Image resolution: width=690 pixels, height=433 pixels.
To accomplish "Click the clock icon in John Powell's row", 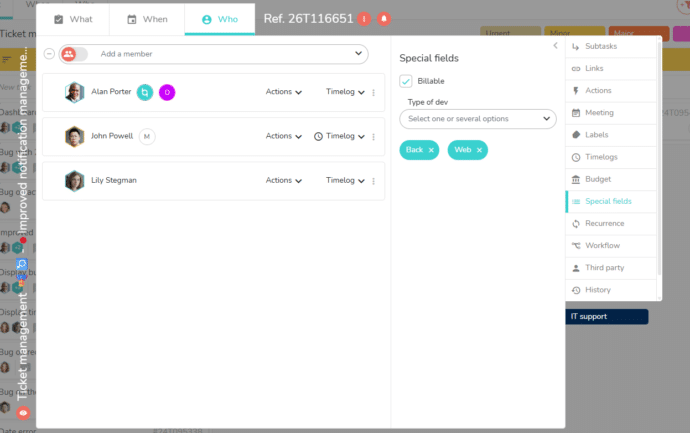I will click(x=318, y=136).
